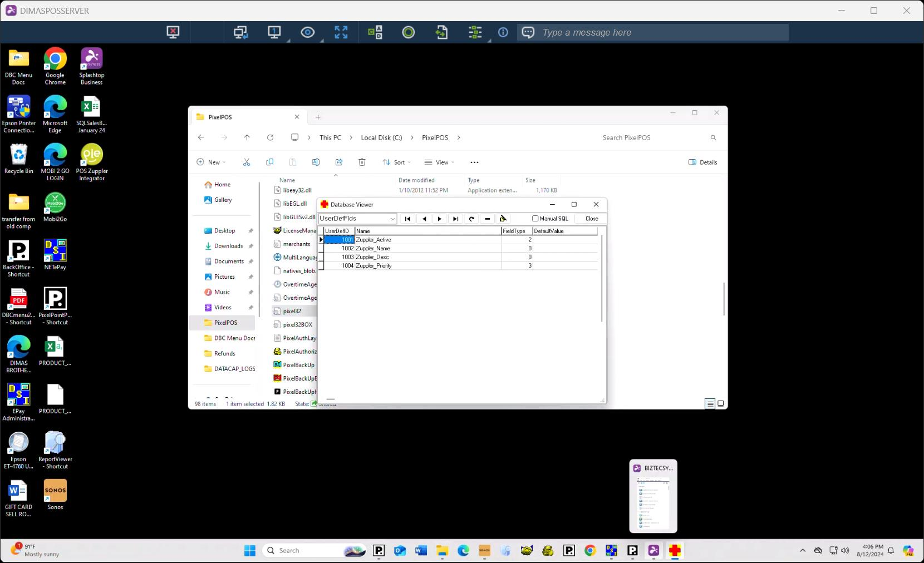Click the Date modified column header
This screenshot has height=563, width=924.
pyautogui.click(x=416, y=180)
